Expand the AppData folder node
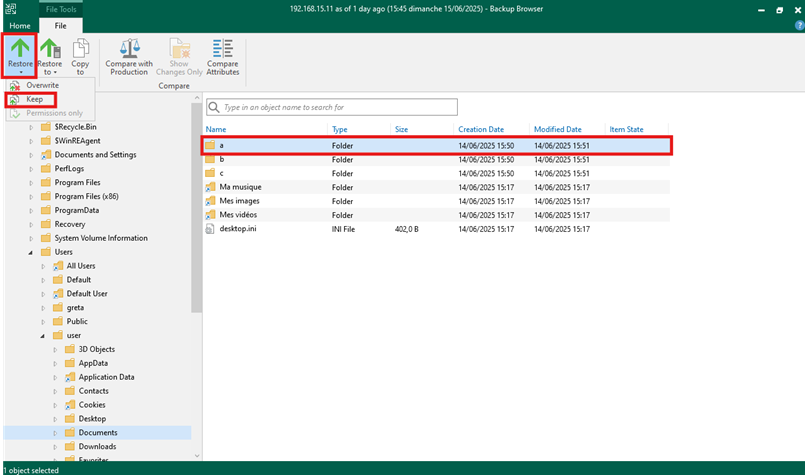Viewport: 805px width, 475px height. [55, 363]
